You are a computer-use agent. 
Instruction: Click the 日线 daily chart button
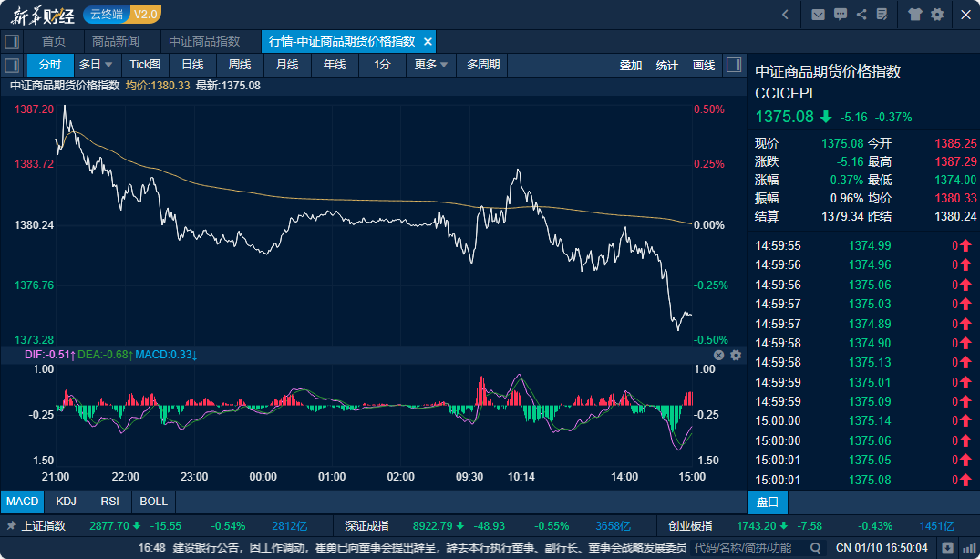point(192,65)
